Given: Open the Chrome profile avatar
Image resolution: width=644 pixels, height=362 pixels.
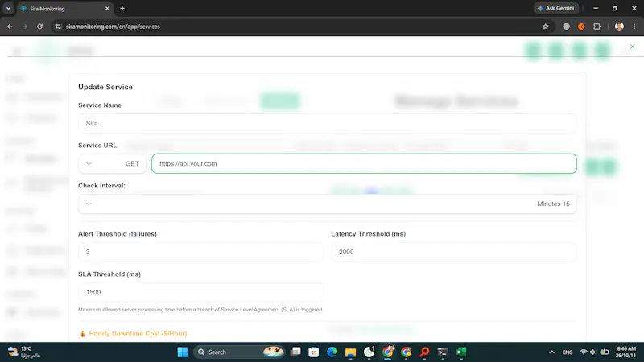Looking at the screenshot, I should [619, 27].
